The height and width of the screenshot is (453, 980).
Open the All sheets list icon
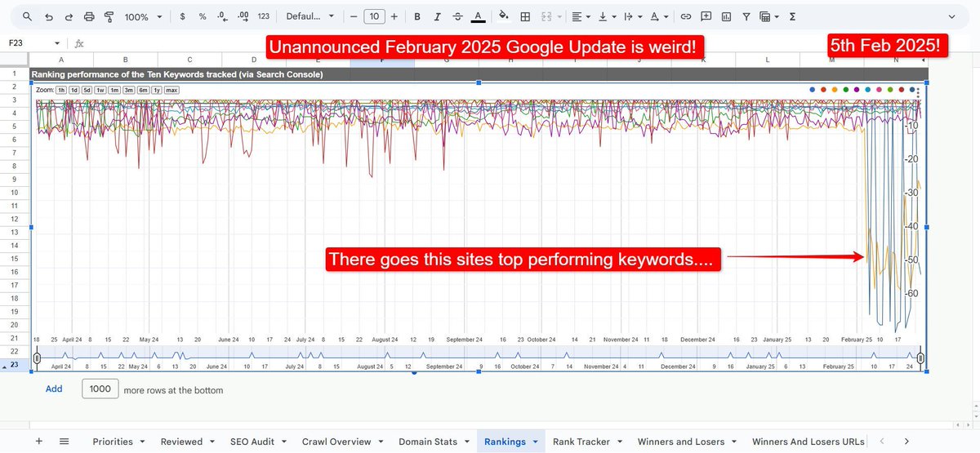tap(64, 442)
